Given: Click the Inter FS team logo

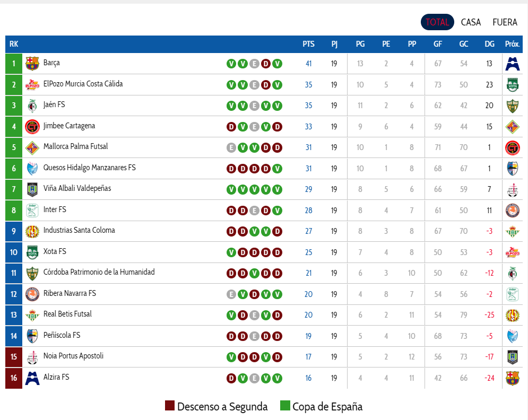Looking at the screenshot, I should click(32, 211).
